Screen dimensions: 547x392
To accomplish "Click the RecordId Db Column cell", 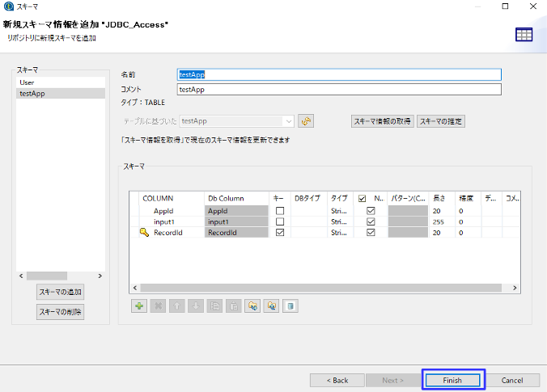I will click(x=236, y=233).
